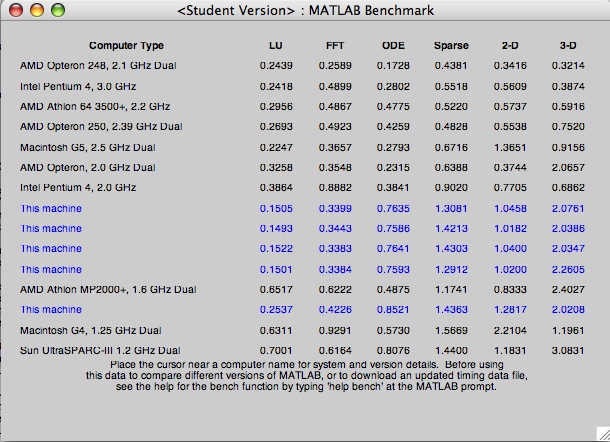Select 'AMD Opteron, 2.0 GHz Dual' name

(88, 168)
